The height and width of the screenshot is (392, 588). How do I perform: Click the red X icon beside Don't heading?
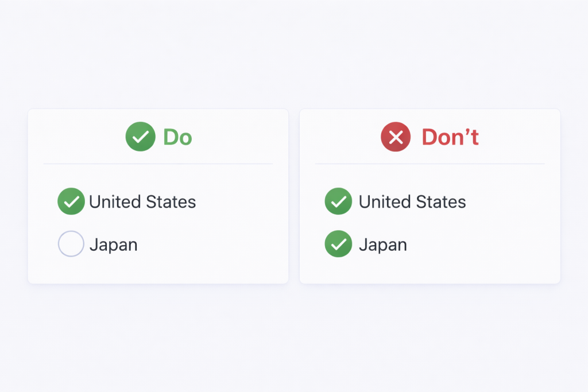click(x=396, y=137)
